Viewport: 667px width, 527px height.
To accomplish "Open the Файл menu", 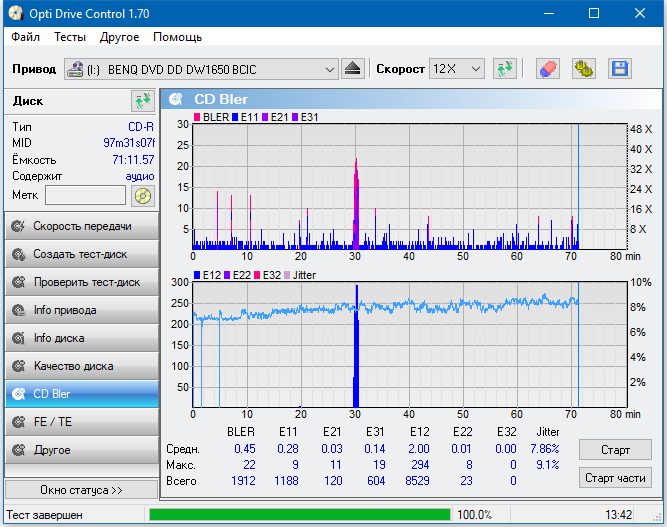I will coord(26,37).
